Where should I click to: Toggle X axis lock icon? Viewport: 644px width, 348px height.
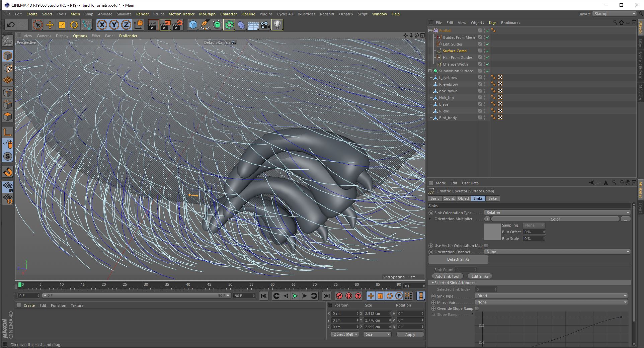102,25
